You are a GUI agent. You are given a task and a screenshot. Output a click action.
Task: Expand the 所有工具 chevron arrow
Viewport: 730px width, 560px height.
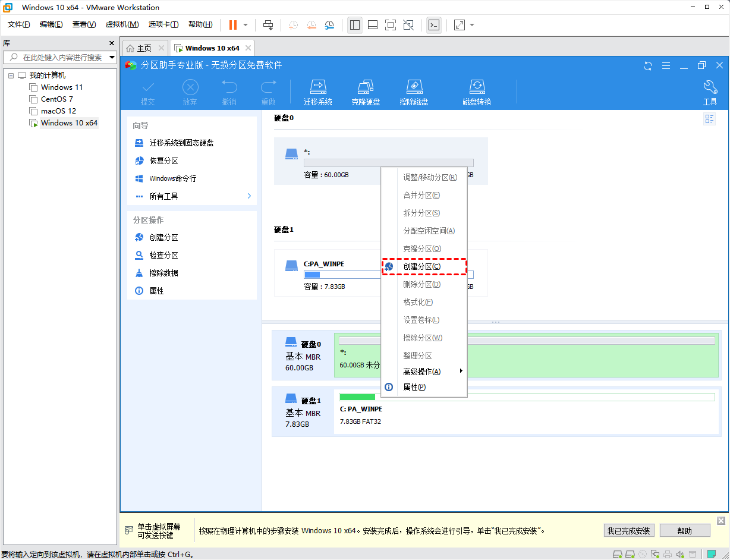[249, 196]
